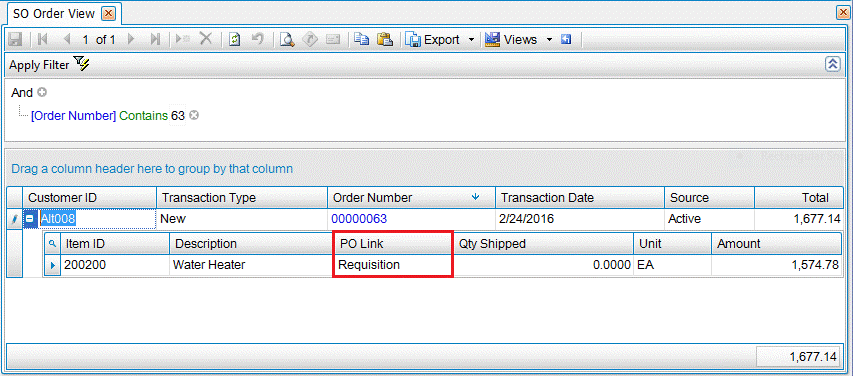Click the Paste clipboard icon
Image resolution: width=853 pixels, height=376 pixels.
click(385, 40)
